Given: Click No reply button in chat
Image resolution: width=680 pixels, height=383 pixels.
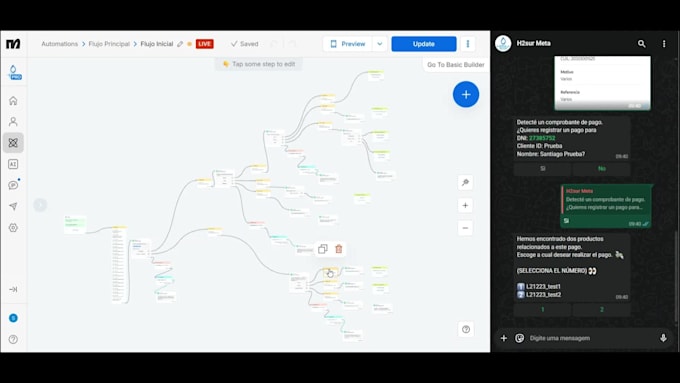Looking at the screenshot, I should pos(602,168).
